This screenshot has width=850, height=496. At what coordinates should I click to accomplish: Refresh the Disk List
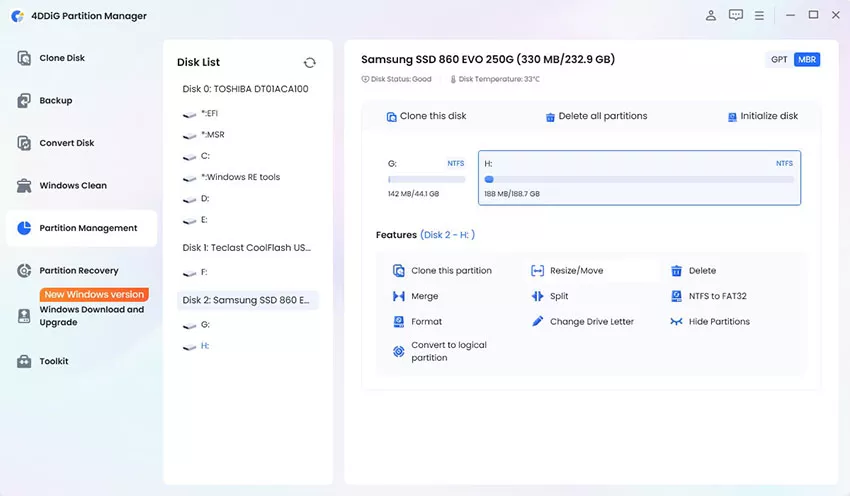point(310,63)
